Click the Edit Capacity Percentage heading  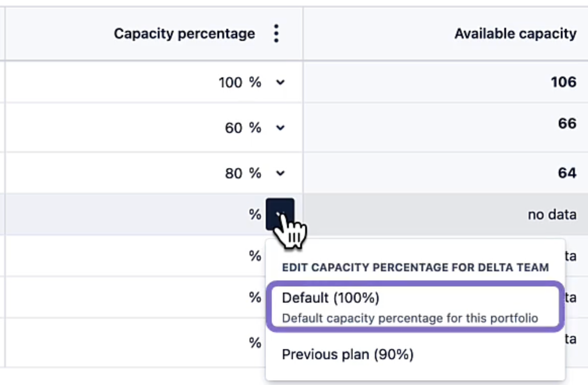pos(414,267)
